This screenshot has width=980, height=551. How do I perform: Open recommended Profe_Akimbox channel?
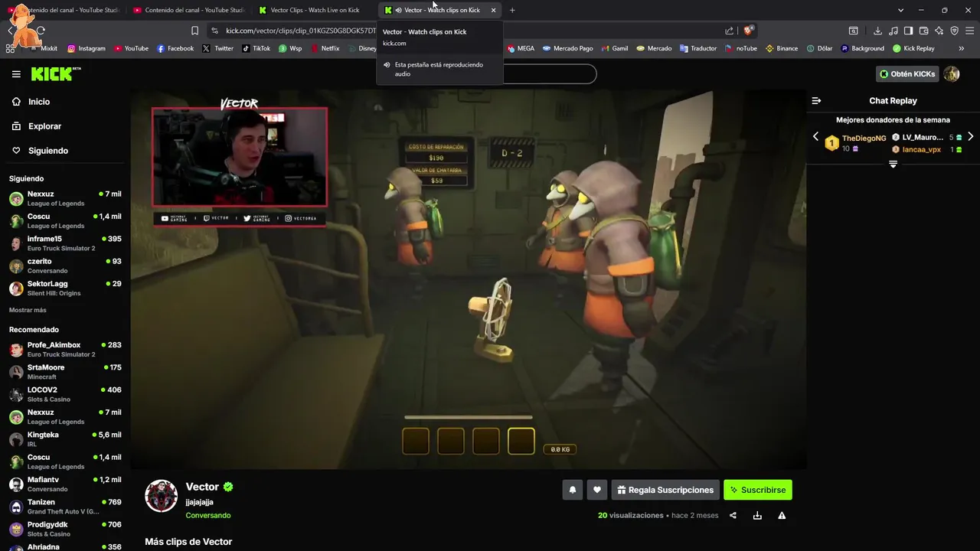65,350
